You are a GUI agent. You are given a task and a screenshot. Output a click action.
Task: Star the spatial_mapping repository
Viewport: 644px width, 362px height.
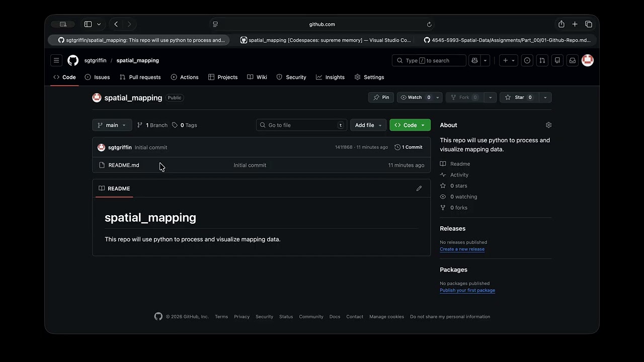pos(520,98)
